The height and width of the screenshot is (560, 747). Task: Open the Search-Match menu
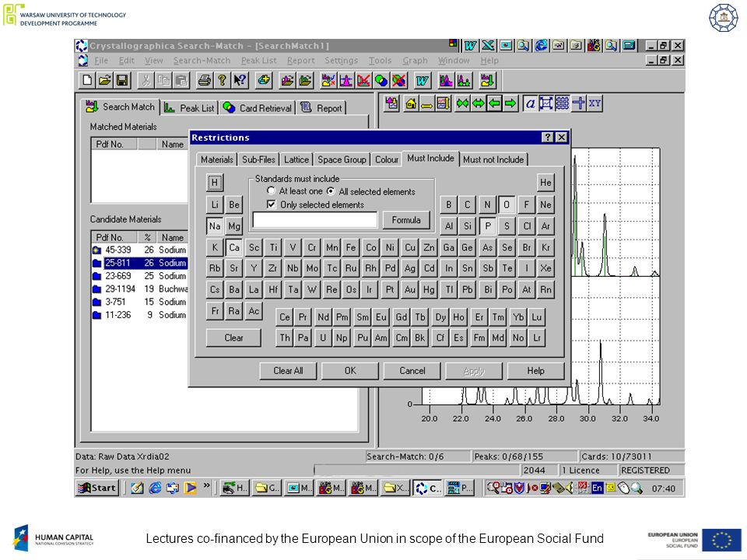tap(202, 61)
